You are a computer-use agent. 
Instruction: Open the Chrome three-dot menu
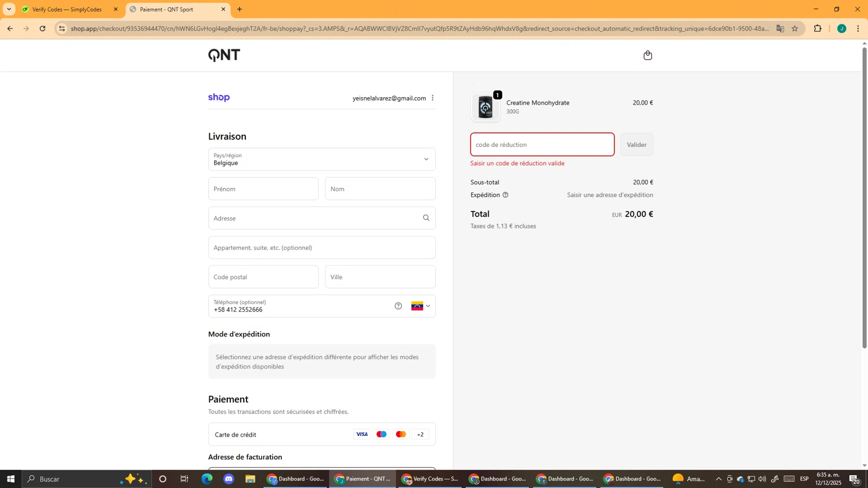[x=858, y=28]
